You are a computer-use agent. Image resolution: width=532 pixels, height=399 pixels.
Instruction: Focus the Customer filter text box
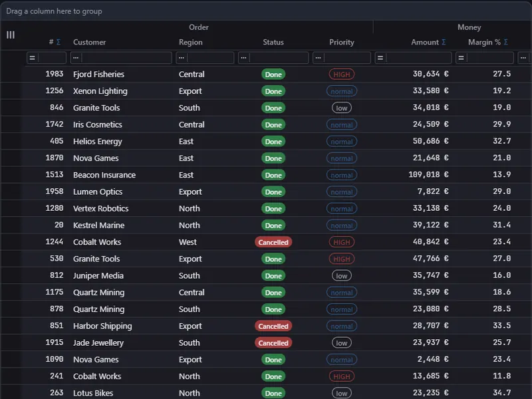pyautogui.click(x=126, y=58)
